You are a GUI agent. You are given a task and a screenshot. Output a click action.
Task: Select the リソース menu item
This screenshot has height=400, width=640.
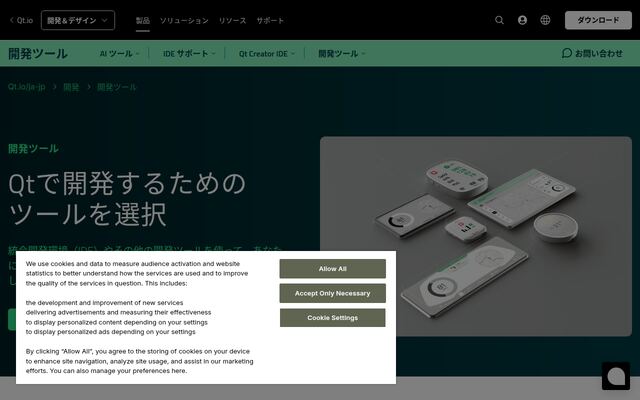pyautogui.click(x=232, y=20)
